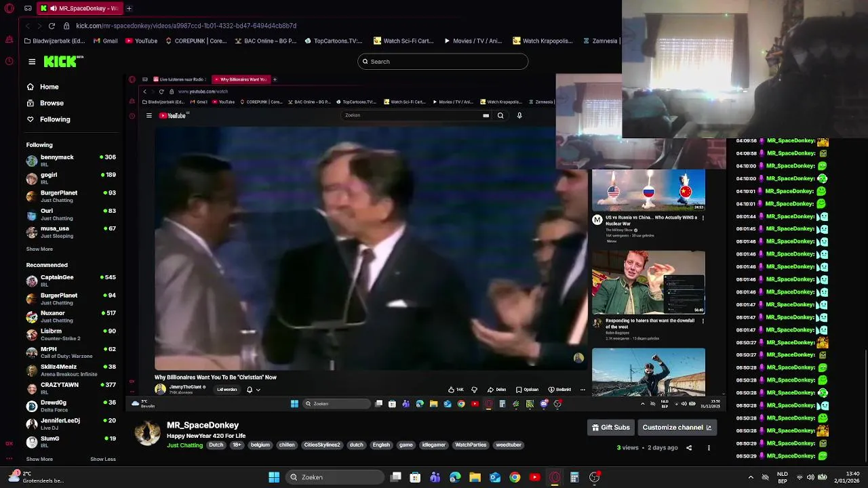The image size is (868, 488).
Task: Reload the page with the refresh icon
Action: (52, 26)
